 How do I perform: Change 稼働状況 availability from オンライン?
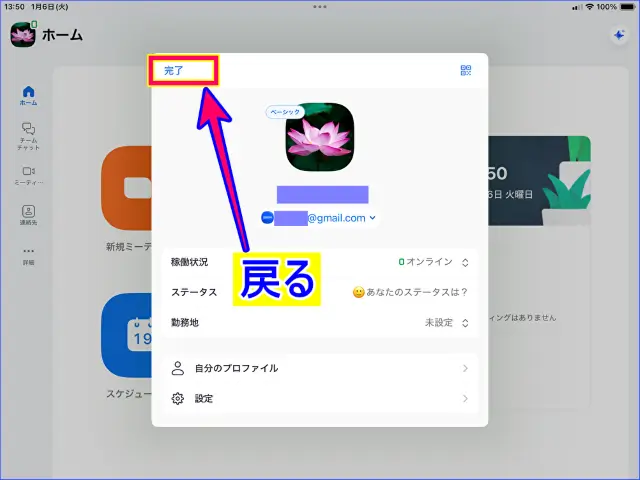tap(432, 263)
